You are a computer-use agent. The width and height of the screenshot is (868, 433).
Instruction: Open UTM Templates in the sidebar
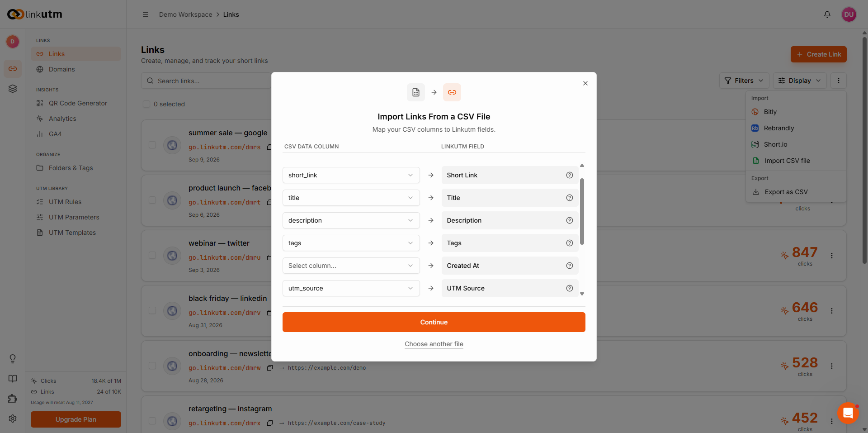point(76,233)
